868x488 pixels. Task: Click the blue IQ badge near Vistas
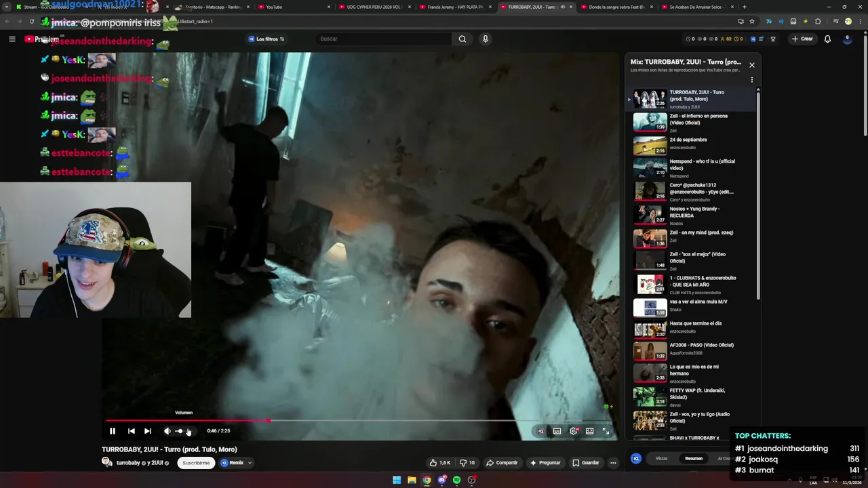tap(636, 458)
